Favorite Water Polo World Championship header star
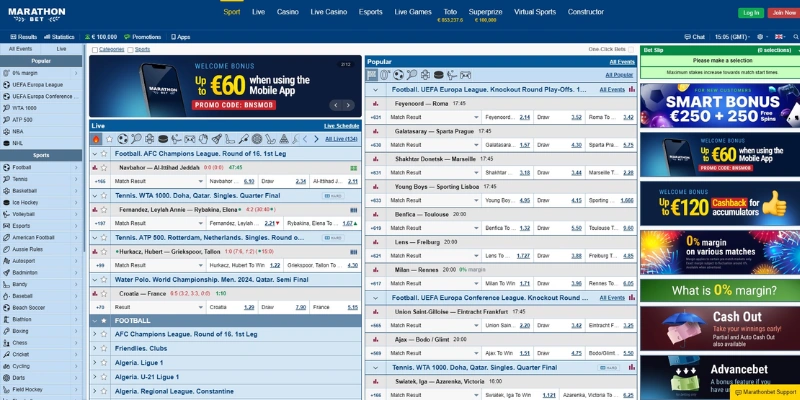The width and height of the screenshot is (800, 400). coord(104,280)
